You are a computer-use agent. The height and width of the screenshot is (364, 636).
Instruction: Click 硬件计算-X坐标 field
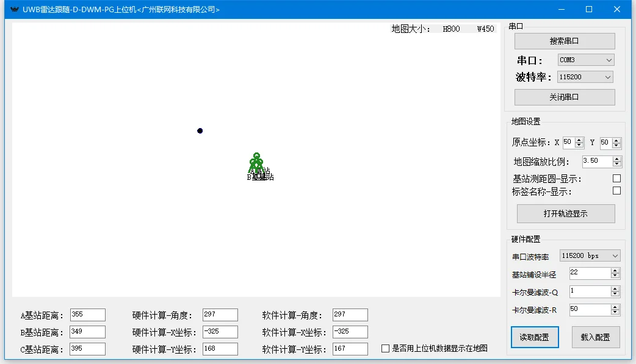coord(220,332)
